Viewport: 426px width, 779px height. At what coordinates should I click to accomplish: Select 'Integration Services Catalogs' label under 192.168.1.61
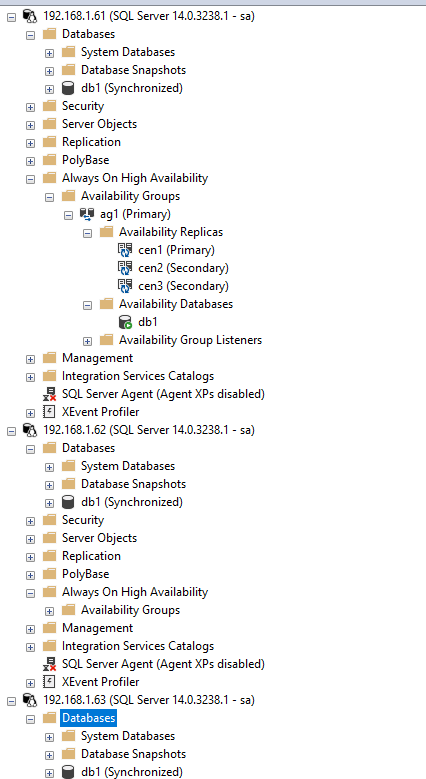(138, 376)
